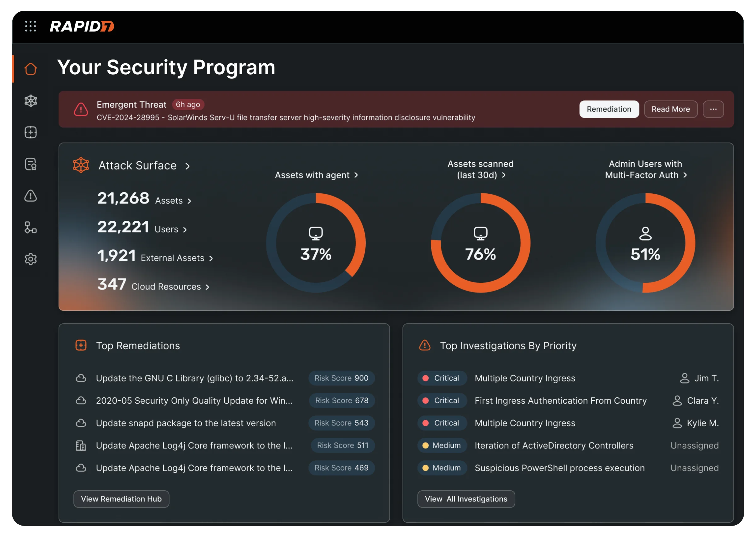The image size is (756, 536).
Task: Open the threat banner more options menu
Action: click(713, 109)
